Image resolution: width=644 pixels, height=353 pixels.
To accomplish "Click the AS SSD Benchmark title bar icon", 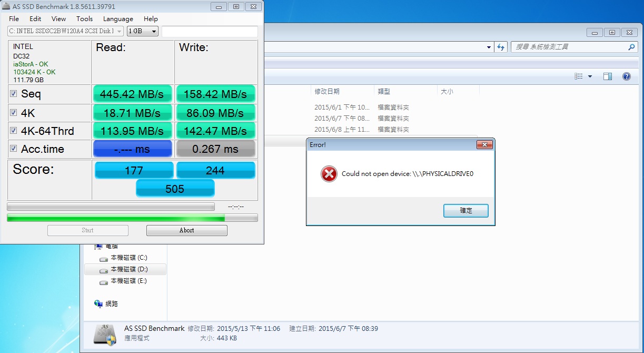I will (x=6, y=6).
